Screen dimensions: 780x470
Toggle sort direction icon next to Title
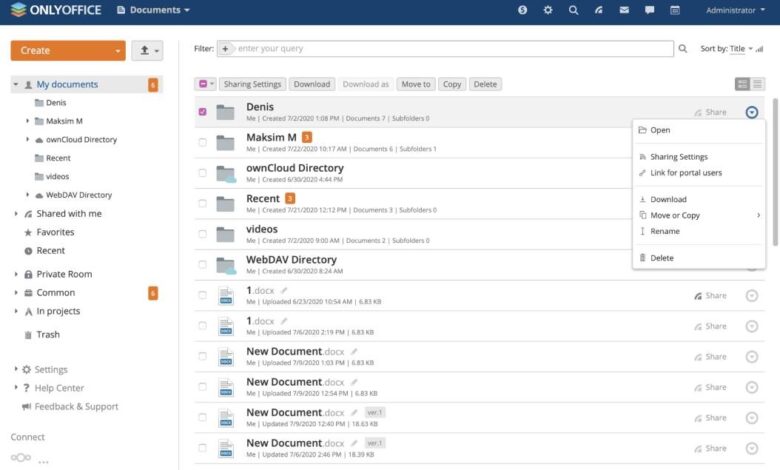point(759,49)
